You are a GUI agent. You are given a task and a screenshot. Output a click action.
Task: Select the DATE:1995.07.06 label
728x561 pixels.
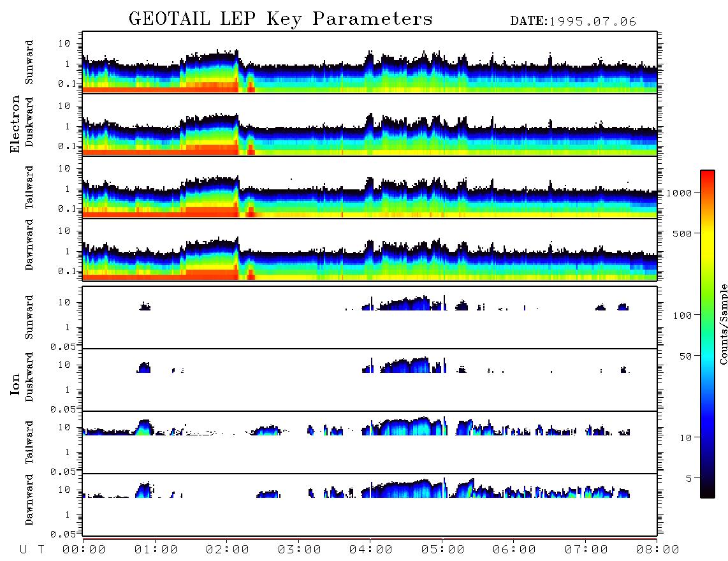pyautogui.click(x=573, y=22)
